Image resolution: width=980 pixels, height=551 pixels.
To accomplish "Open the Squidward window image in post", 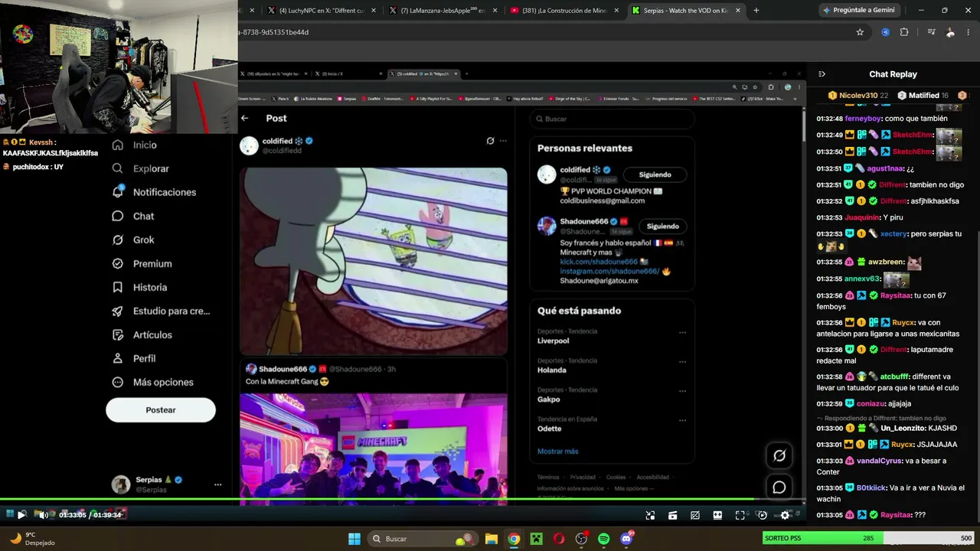I will (x=374, y=261).
